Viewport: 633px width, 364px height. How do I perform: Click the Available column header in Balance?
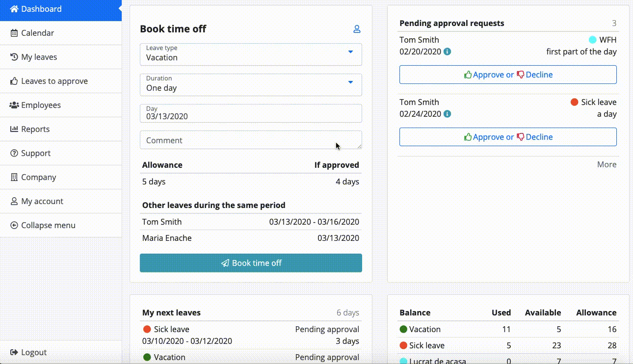pos(543,312)
